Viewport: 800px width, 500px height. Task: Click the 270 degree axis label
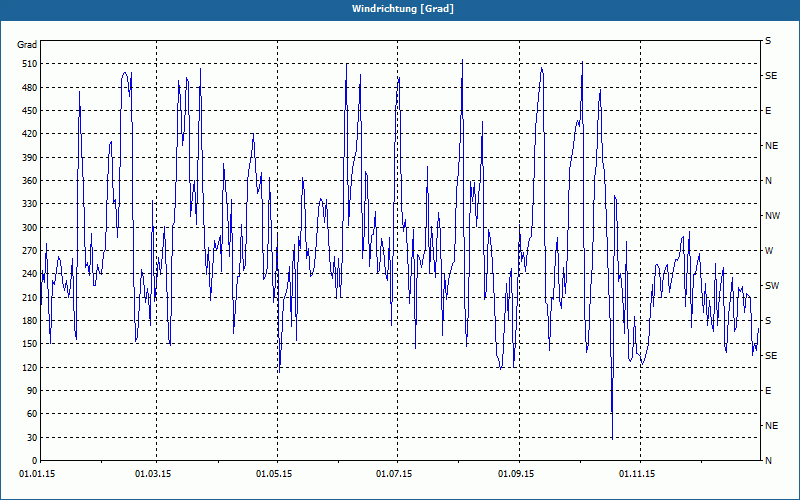(30, 251)
